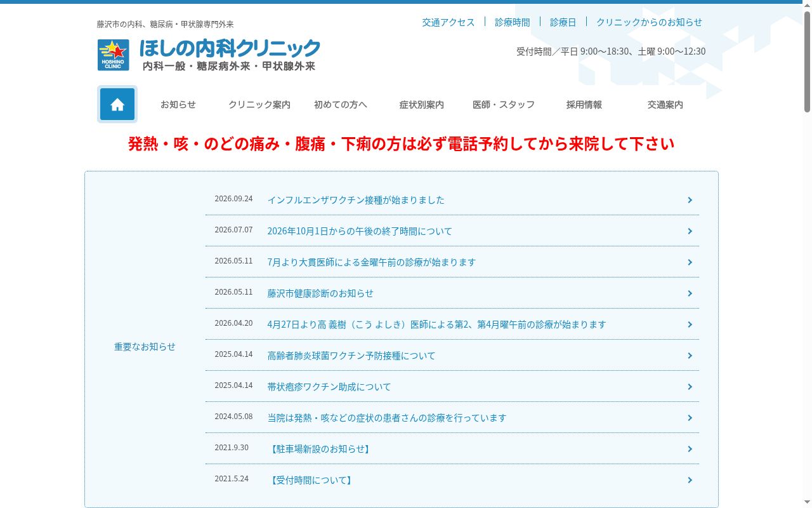Open クリニックからのお知らせ top link

(650, 22)
